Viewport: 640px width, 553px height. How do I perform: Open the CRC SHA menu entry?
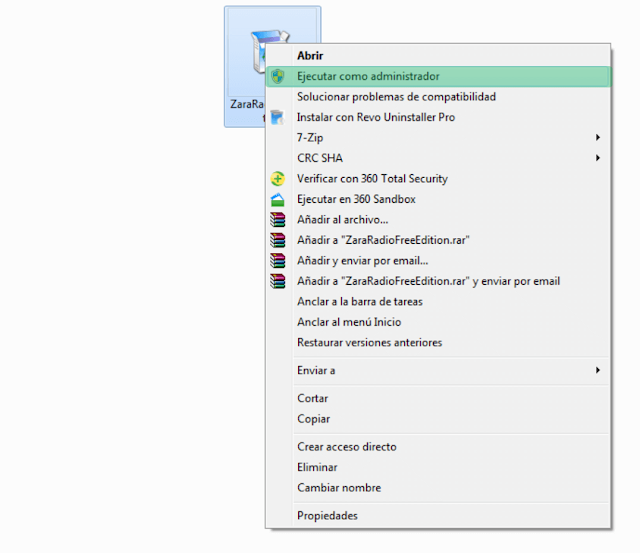[x=438, y=158]
